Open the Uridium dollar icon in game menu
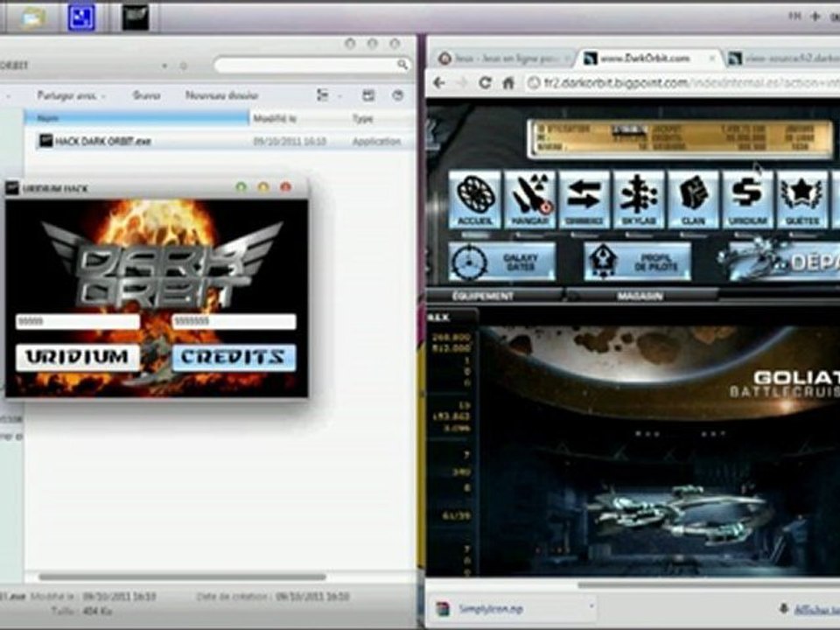840x630 pixels. pyautogui.click(x=748, y=199)
